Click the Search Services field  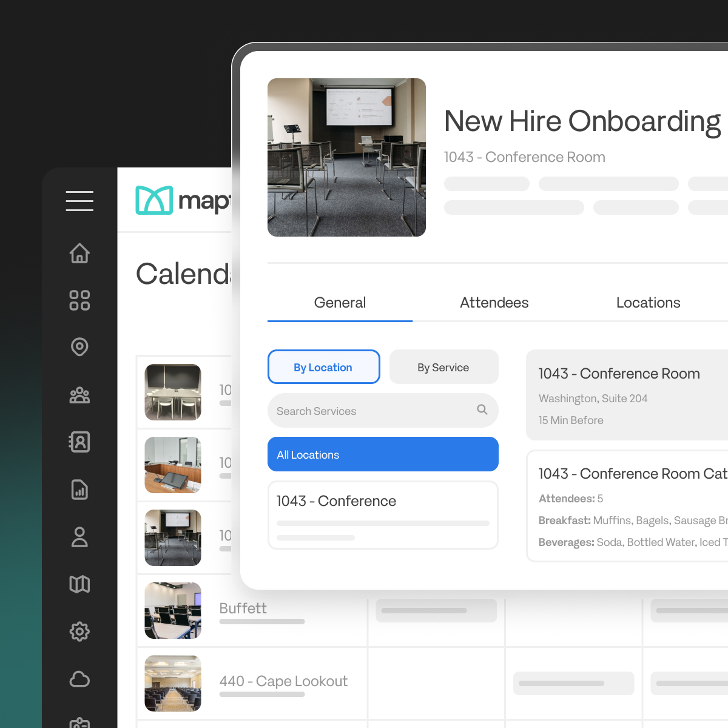pyautogui.click(x=383, y=411)
